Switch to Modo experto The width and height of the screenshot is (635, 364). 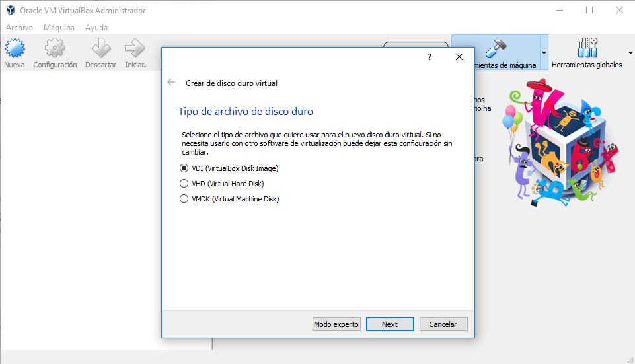(x=336, y=324)
